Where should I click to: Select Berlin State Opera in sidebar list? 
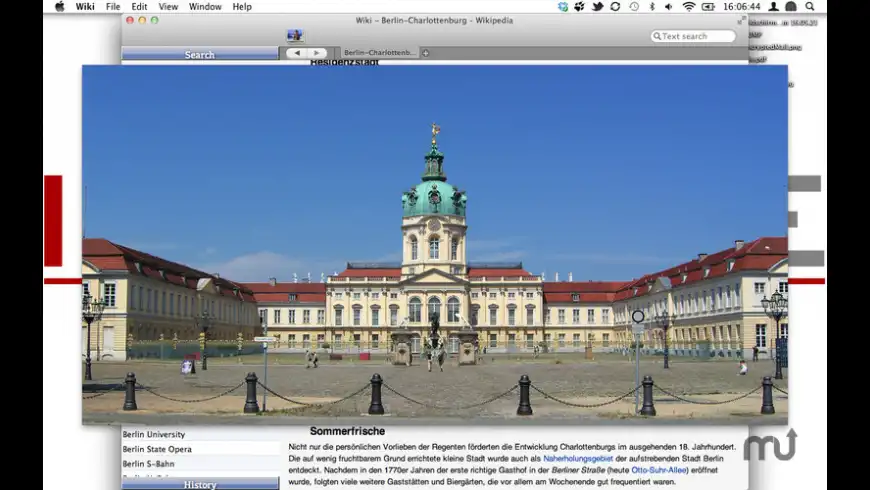click(157, 449)
